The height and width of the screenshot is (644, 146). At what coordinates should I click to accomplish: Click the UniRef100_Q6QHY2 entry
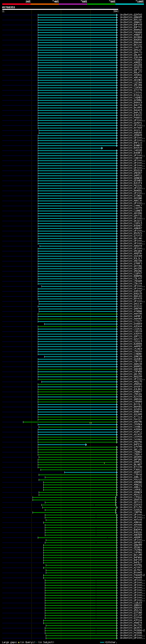[131, 472]
